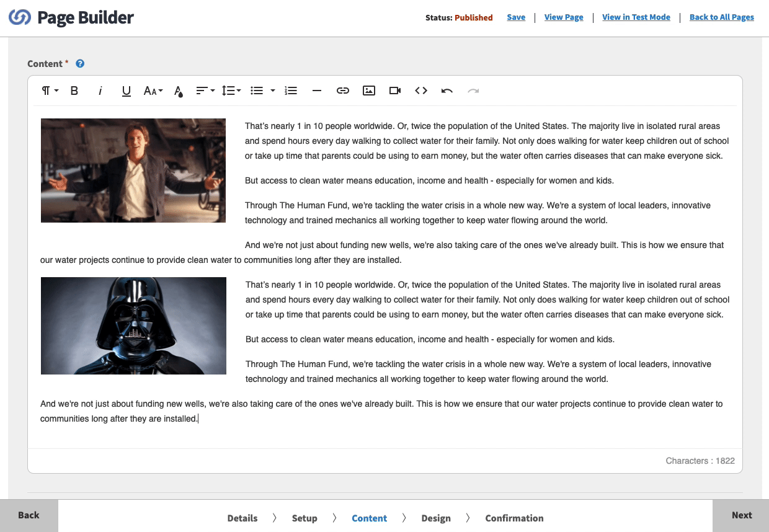Click the Content help question icon
The height and width of the screenshot is (532, 769).
tap(80, 63)
